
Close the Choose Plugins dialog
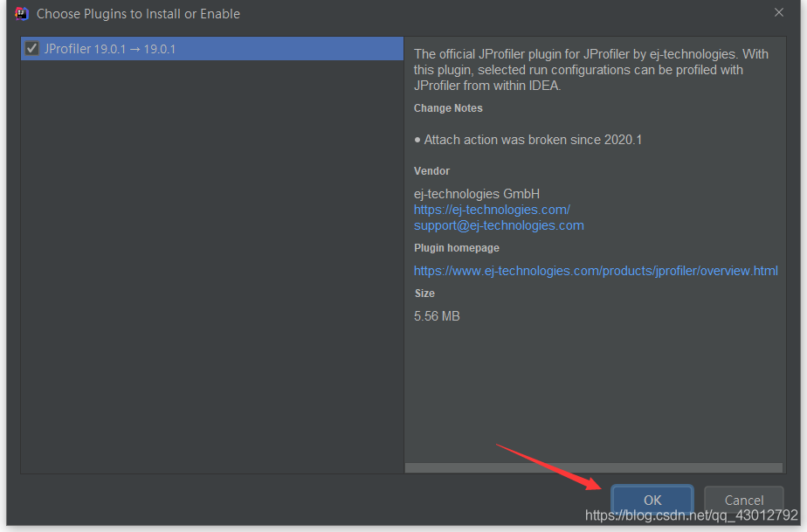pyautogui.click(x=779, y=13)
